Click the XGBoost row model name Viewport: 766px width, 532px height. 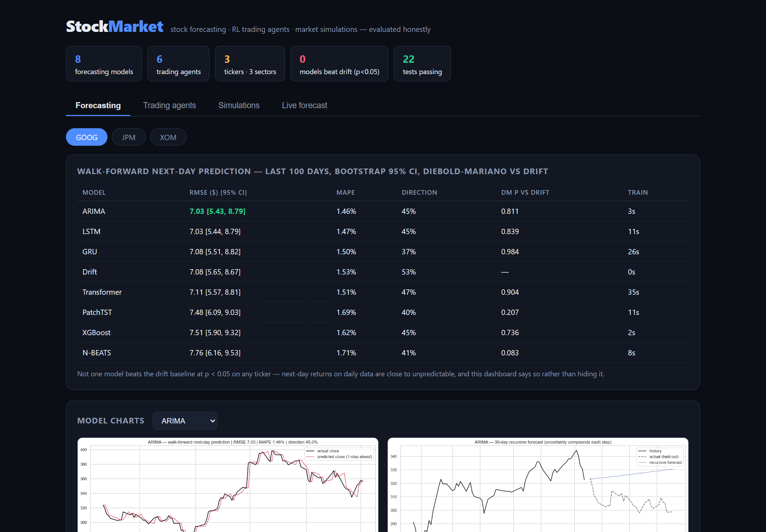point(96,333)
